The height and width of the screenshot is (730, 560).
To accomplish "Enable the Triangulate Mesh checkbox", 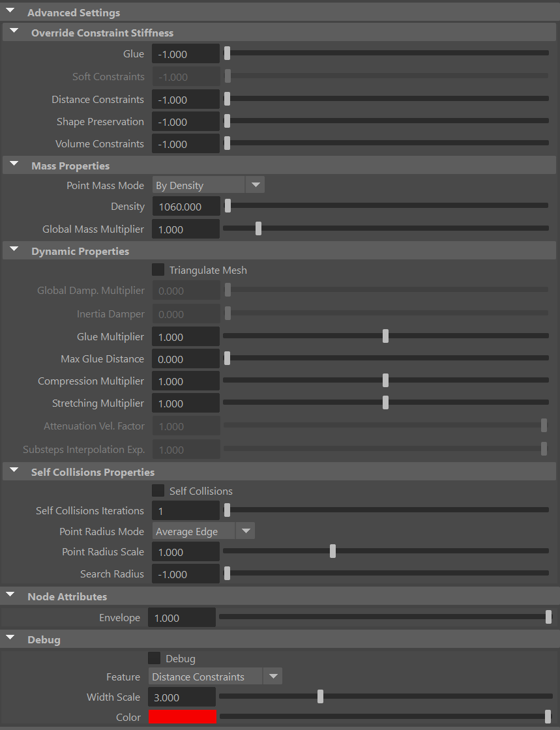I will pos(158,269).
